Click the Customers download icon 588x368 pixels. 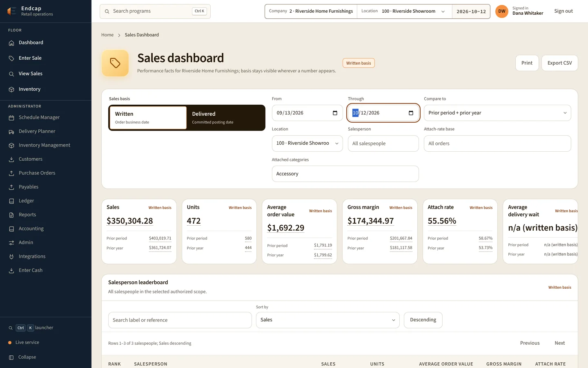click(11, 159)
